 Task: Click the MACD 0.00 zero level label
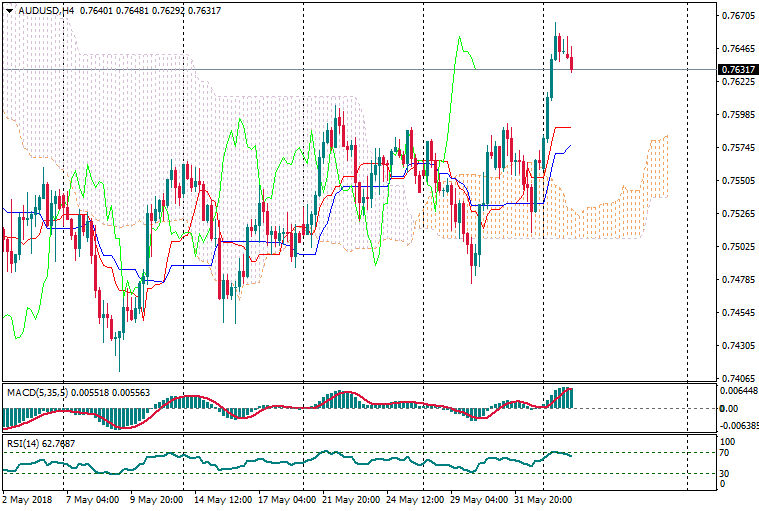[727, 408]
